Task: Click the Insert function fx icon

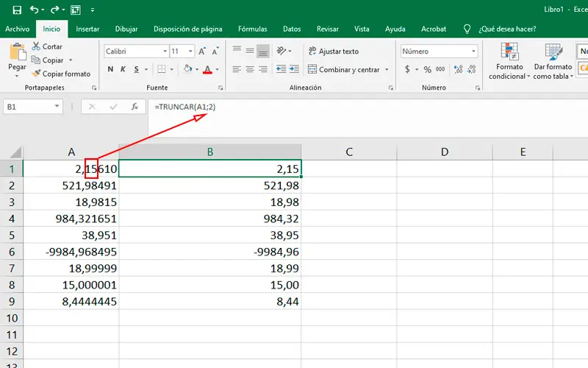Action: tap(135, 107)
